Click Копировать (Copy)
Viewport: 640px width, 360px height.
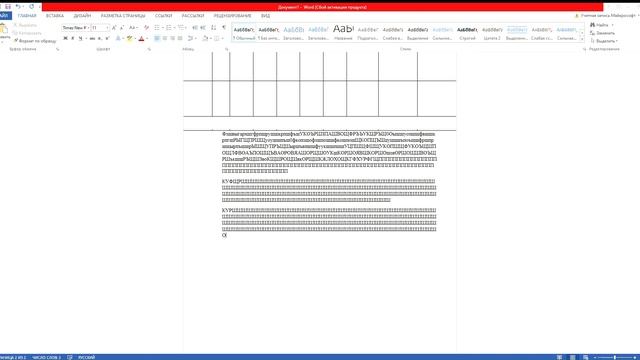(x=27, y=33)
